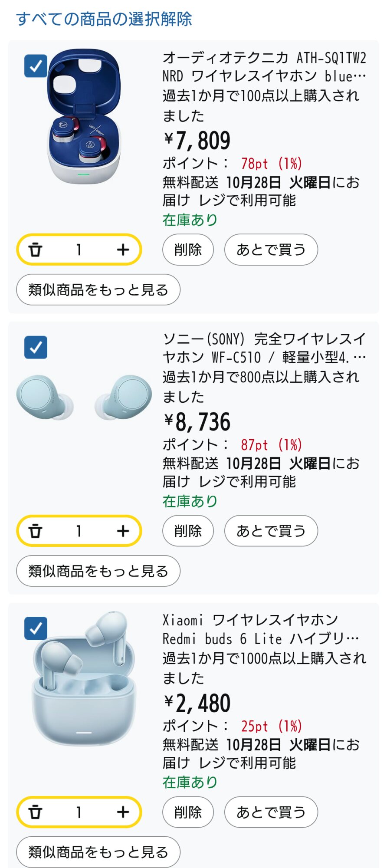This screenshot has height=868, width=387.
Task: Uncheck the Audio-Technica ATH-SQ1TW2 item checkbox
Action: click(x=36, y=66)
